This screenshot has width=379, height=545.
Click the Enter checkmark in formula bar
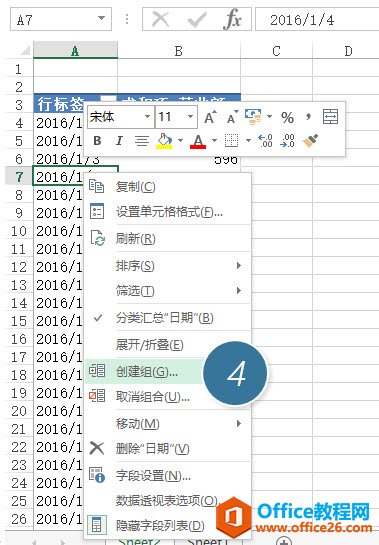[197, 19]
